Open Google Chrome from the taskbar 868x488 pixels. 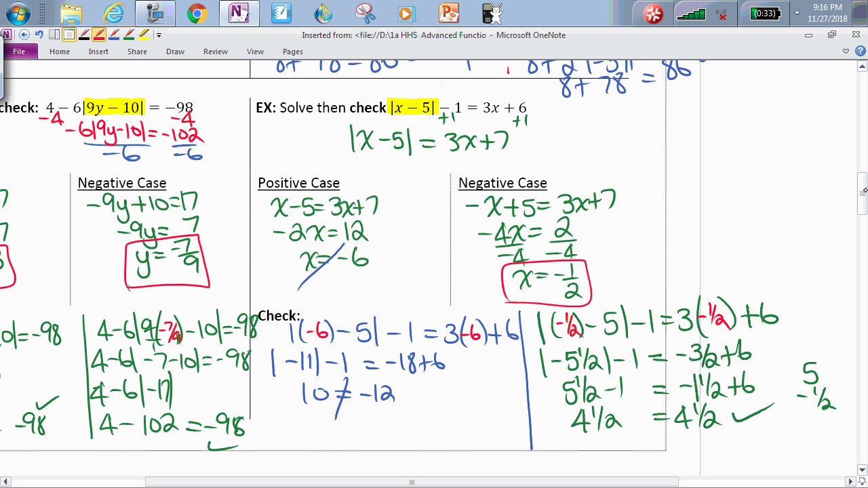197,14
